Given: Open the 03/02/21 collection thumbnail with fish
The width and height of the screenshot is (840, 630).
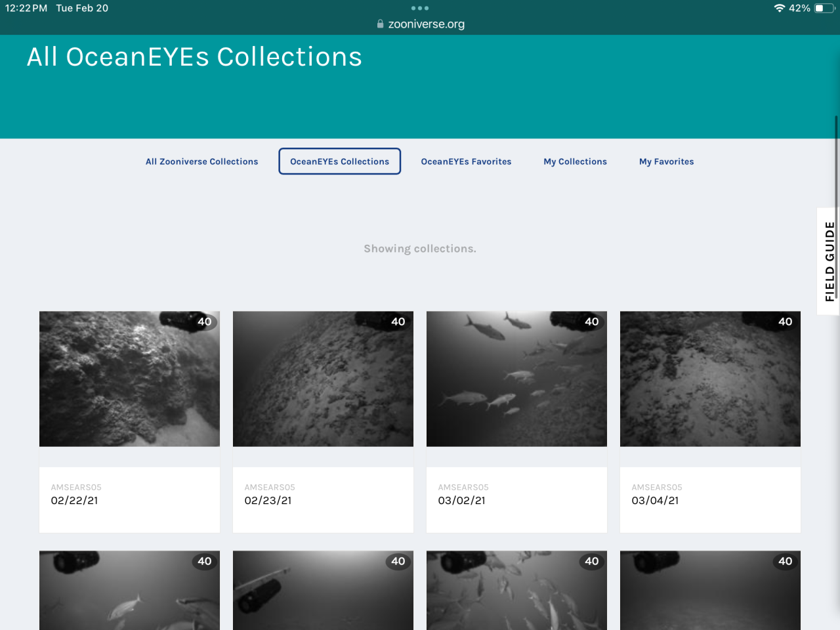Looking at the screenshot, I should pyautogui.click(x=516, y=379).
